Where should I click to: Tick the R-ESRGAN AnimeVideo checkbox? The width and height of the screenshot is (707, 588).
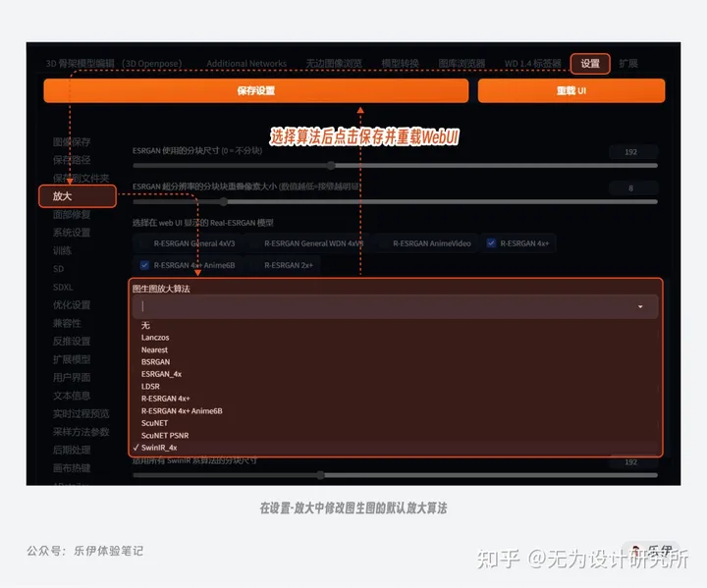tap(384, 243)
